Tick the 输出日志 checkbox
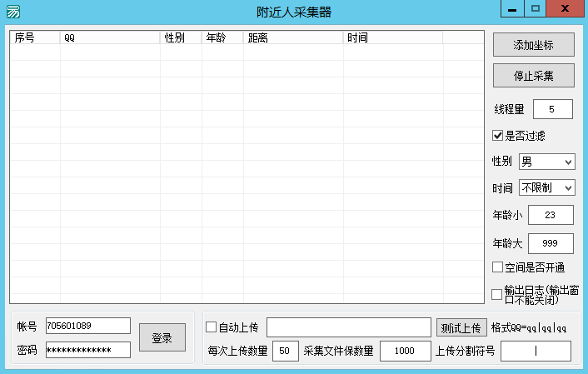588x374 pixels. click(497, 294)
